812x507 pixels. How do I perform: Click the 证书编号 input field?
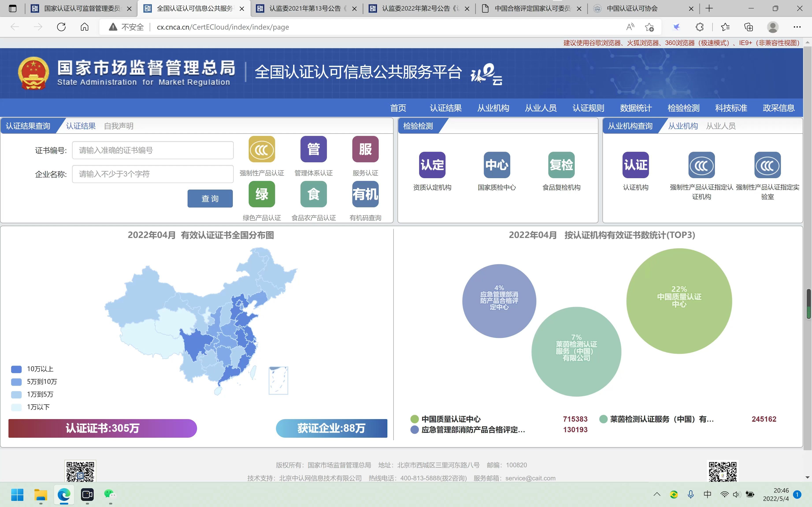153,150
